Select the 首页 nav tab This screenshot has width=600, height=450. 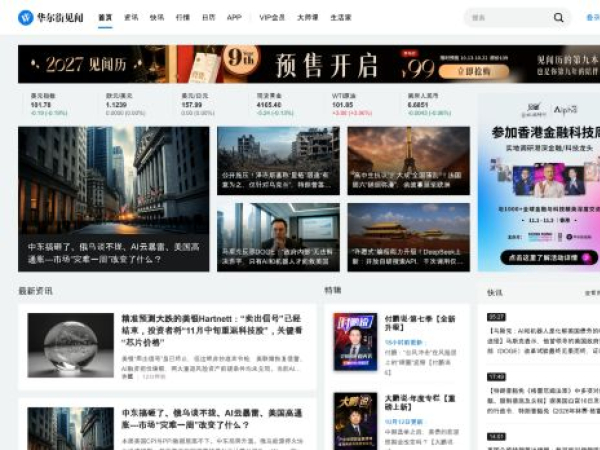[x=105, y=18]
